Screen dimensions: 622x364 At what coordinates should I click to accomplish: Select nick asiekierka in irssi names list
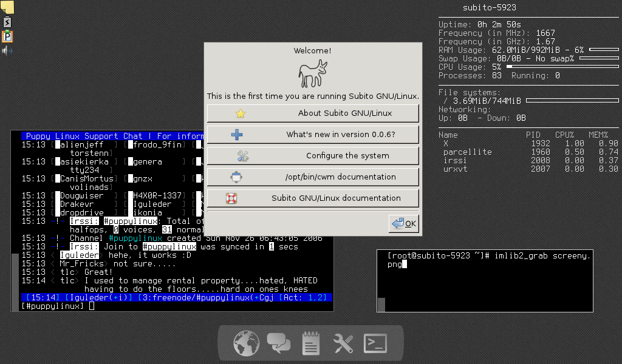click(84, 161)
